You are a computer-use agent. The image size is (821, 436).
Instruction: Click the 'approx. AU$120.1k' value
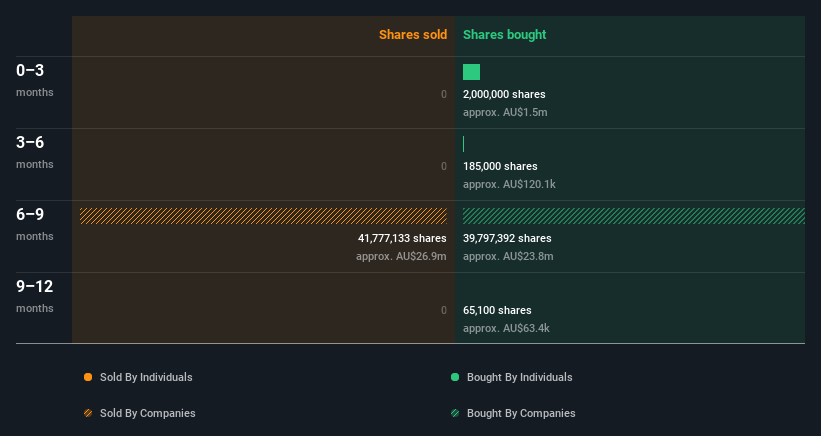pos(509,184)
